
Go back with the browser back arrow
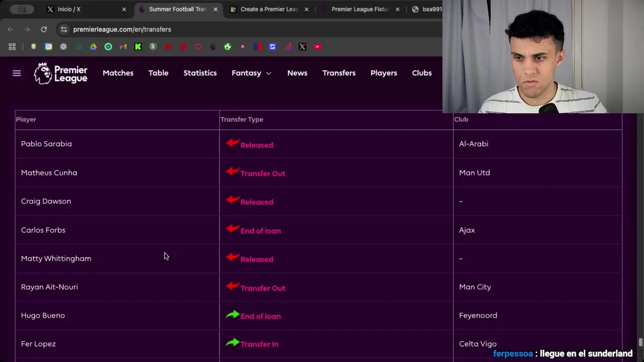pos(11,29)
